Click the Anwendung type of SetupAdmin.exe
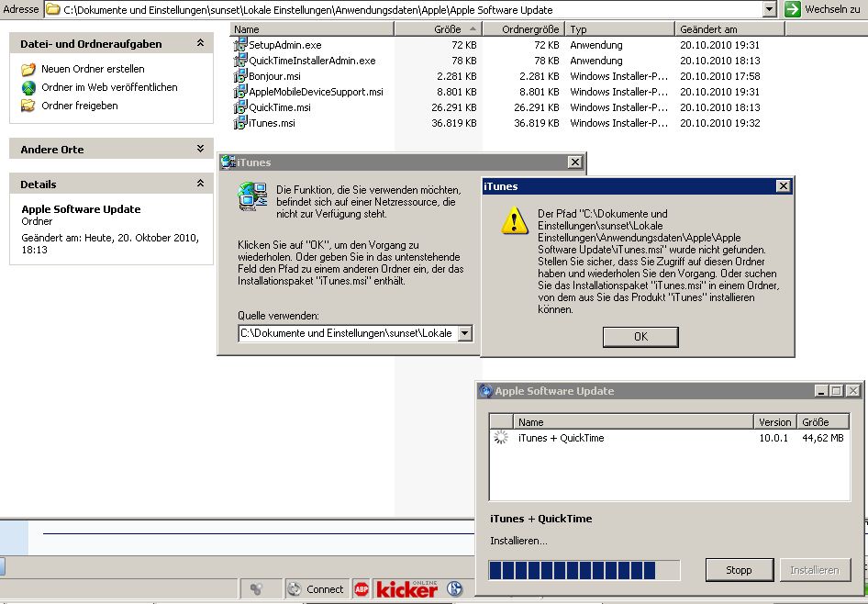868x604 pixels. 596,45
